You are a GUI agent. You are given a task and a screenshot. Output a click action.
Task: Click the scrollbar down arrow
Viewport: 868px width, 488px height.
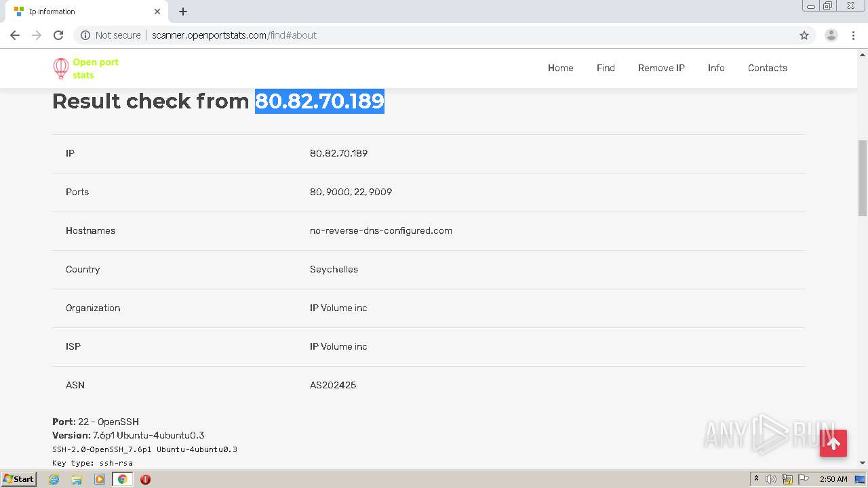pyautogui.click(x=863, y=463)
